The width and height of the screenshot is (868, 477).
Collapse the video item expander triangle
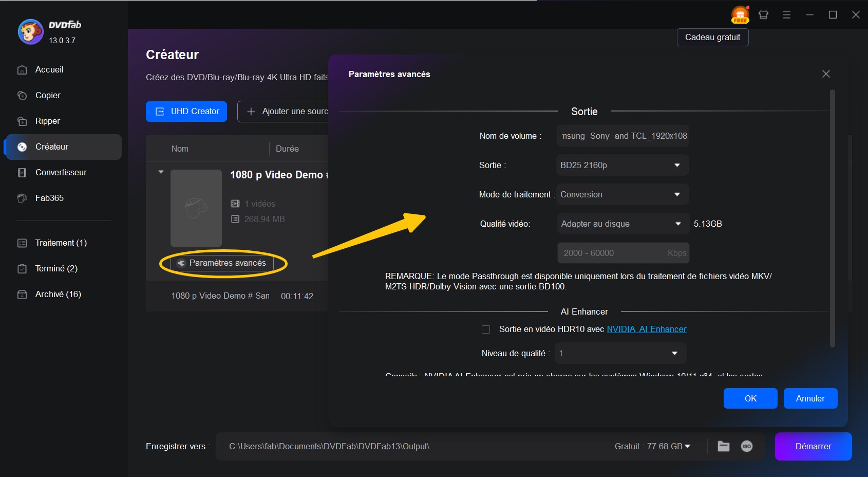pos(161,172)
